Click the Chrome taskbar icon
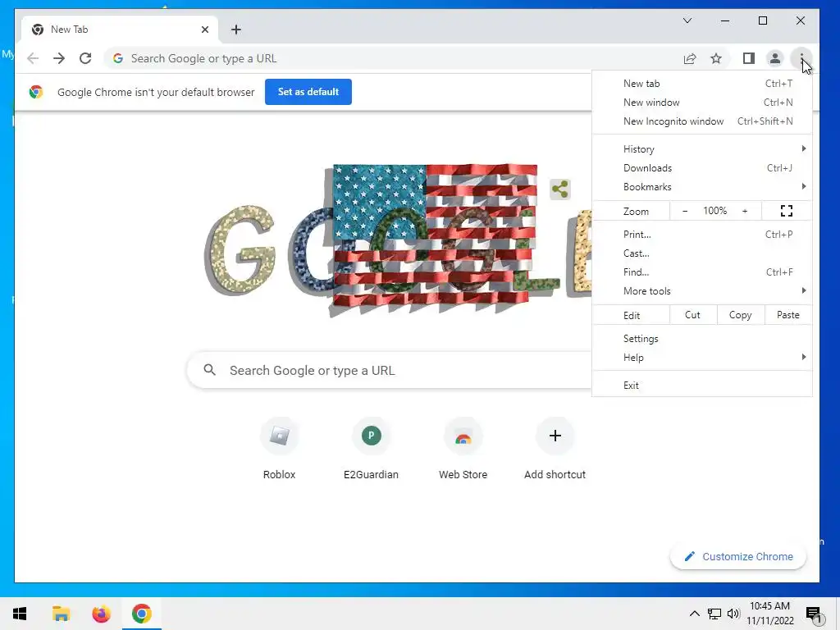This screenshot has width=840, height=630. (141, 614)
